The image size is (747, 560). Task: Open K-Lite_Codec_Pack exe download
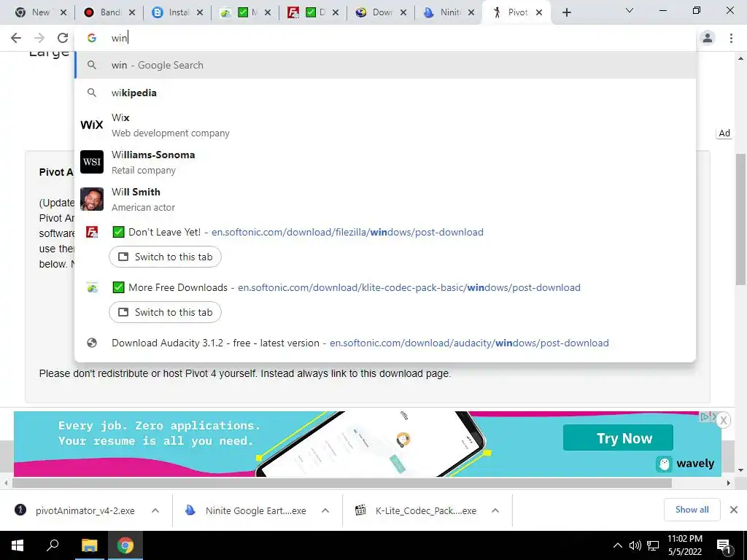coord(417,510)
